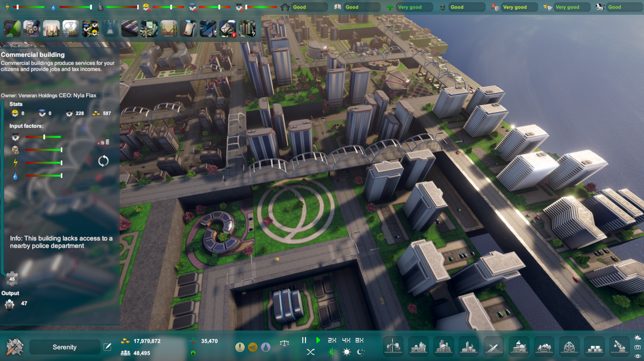The width and height of the screenshot is (644, 361).
Task: Open the workforce and citizens panel
Action: pos(90,29)
